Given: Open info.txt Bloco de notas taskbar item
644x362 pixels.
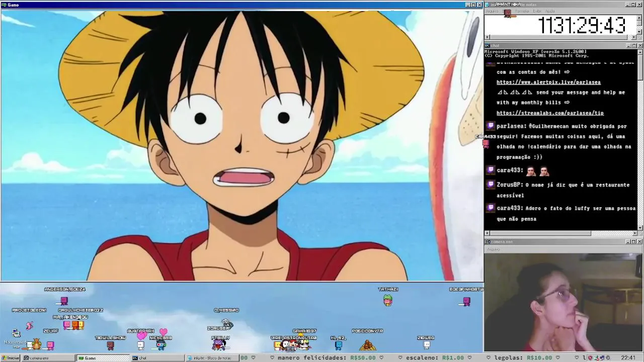Looking at the screenshot, I should click(212, 358).
